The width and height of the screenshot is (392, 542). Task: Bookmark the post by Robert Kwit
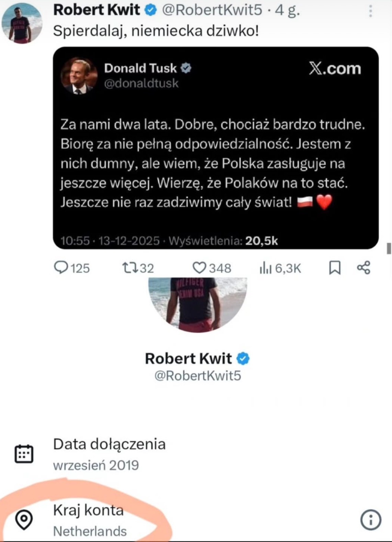[x=335, y=268]
